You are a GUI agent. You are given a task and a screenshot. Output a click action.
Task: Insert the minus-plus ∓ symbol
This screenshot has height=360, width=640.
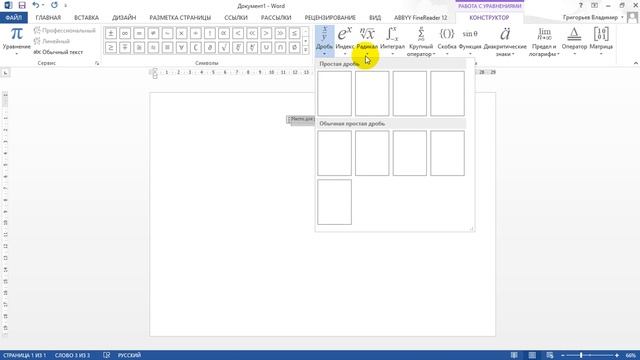pos(125,48)
